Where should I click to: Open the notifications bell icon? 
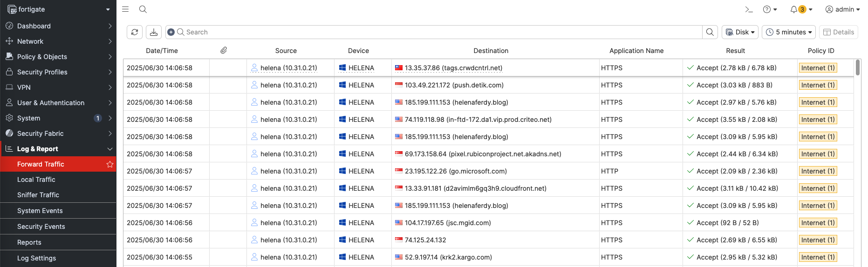click(794, 9)
